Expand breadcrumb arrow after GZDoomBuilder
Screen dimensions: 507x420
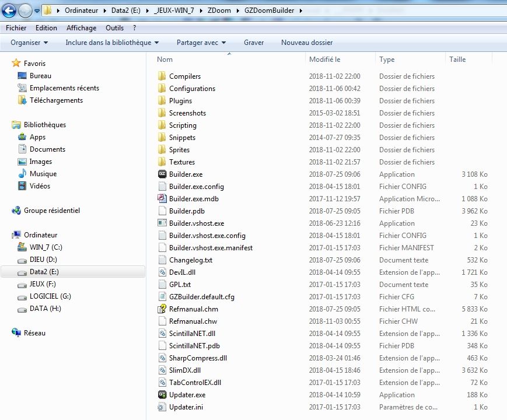(x=301, y=10)
